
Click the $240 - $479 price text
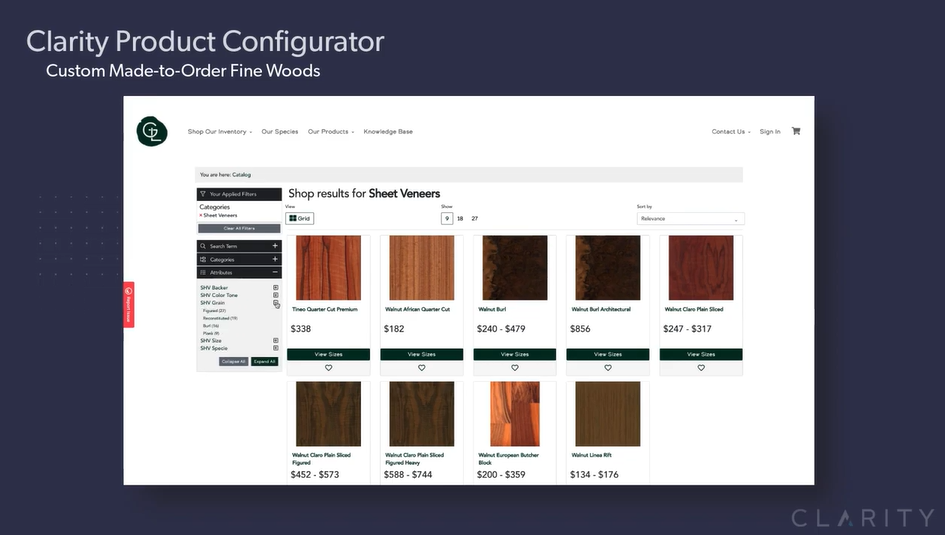pyautogui.click(x=501, y=329)
